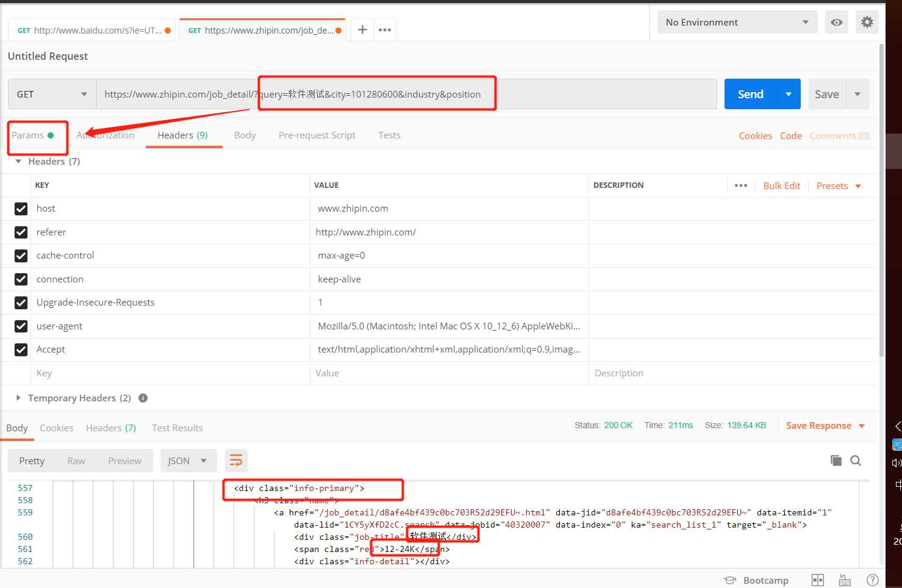Click the Mozilla/5.0 user-agent value

coord(449,326)
